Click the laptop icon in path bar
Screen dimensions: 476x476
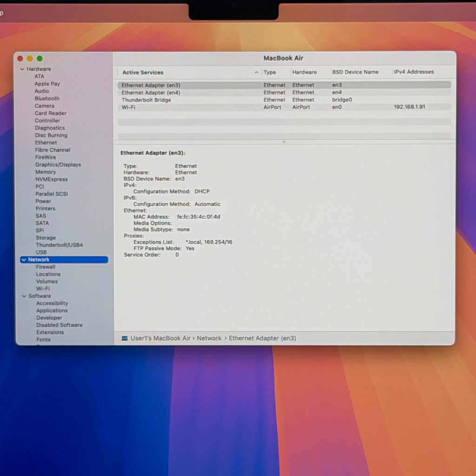pos(125,338)
